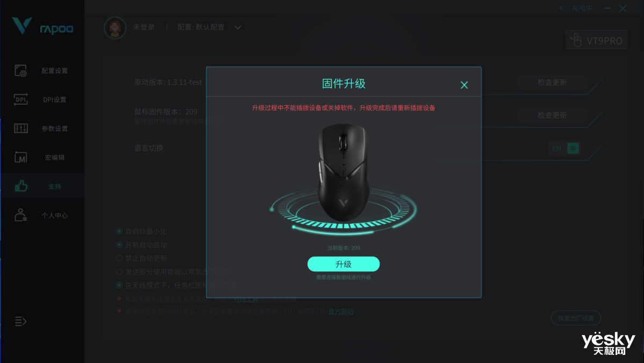Open the 宏编辑 macro icon
This screenshot has height=363, width=644.
(21, 157)
